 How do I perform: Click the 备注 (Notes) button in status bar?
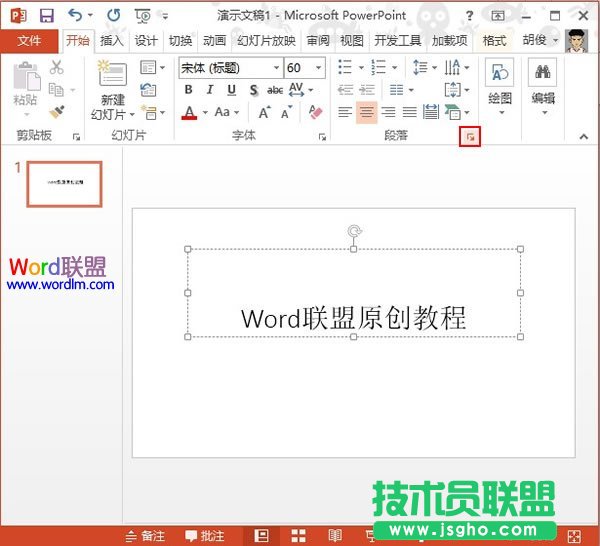(145, 536)
